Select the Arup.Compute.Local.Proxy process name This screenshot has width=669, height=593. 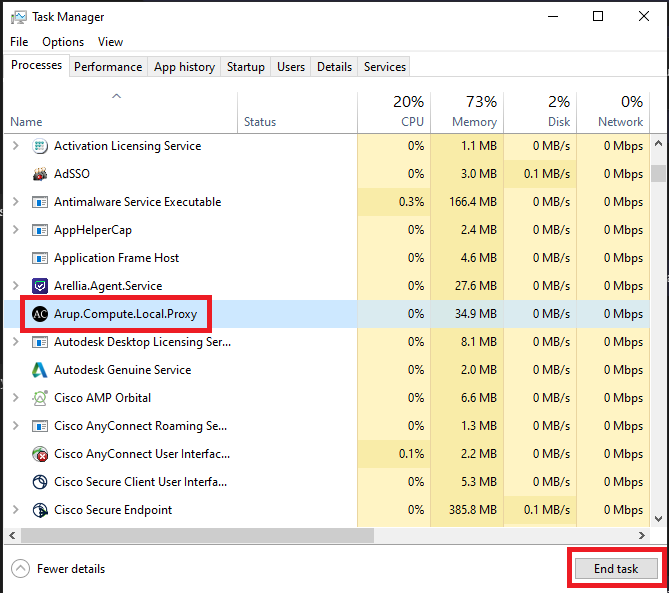click(x=125, y=314)
